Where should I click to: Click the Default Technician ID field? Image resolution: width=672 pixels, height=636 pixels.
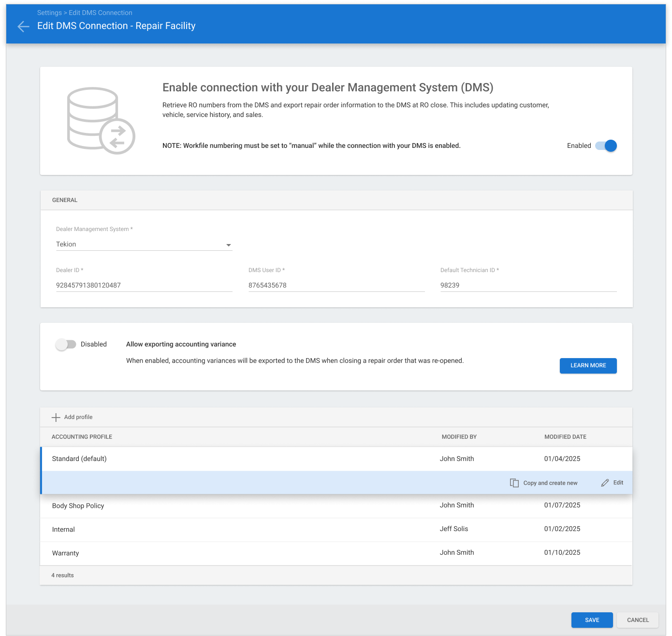(528, 285)
